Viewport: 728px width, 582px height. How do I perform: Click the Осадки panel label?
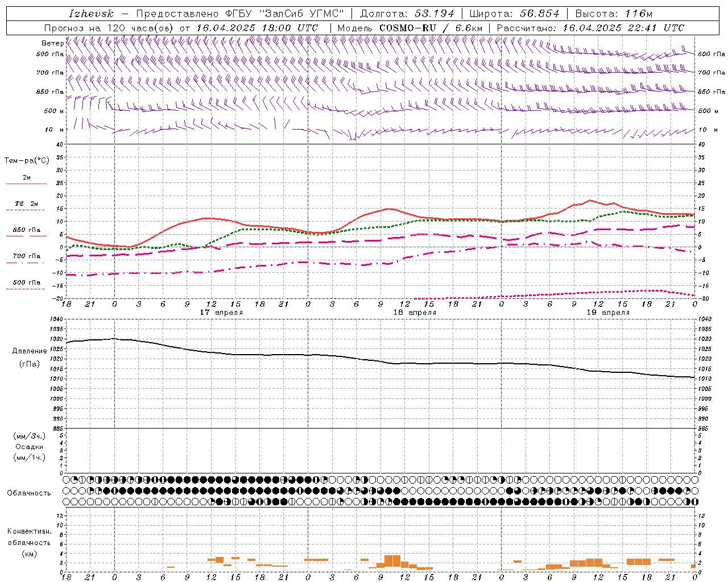pyautogui.click(x=30, y=447)
